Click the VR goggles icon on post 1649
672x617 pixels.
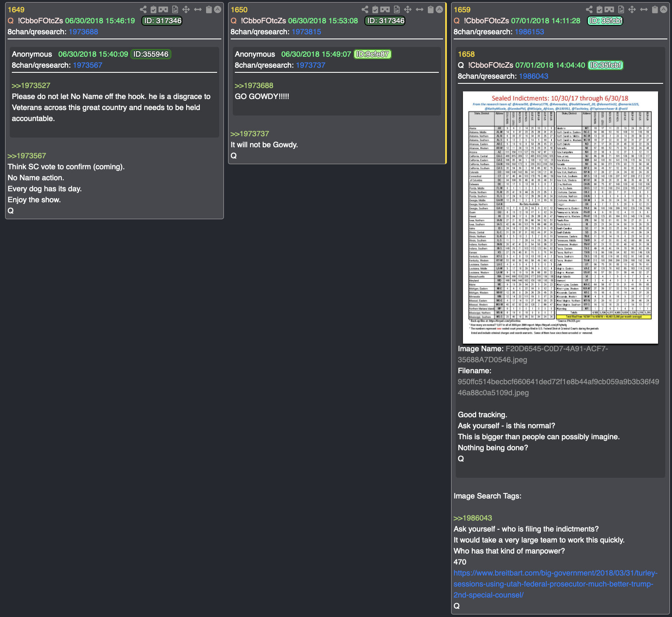[164, 9]
